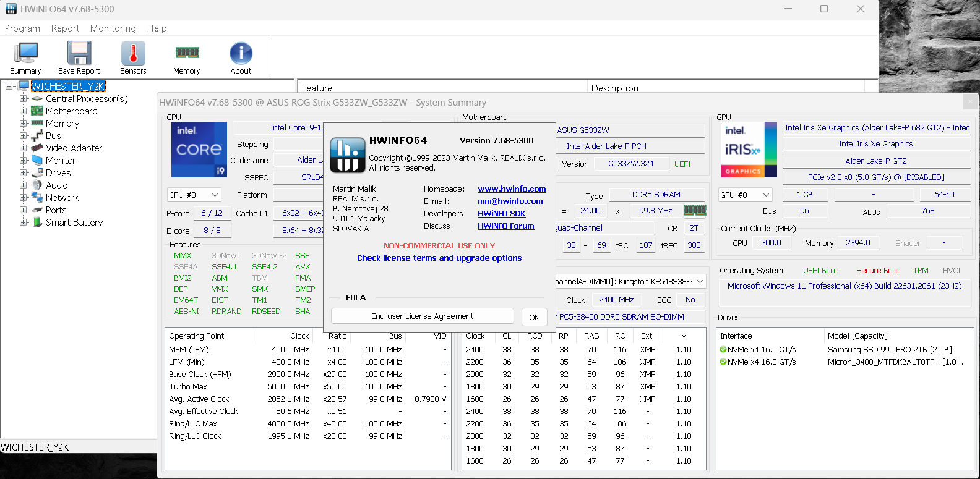Select the Audio speaker tree icon
980x479 pixels.
pyautogui.click(x=37, y=185)
